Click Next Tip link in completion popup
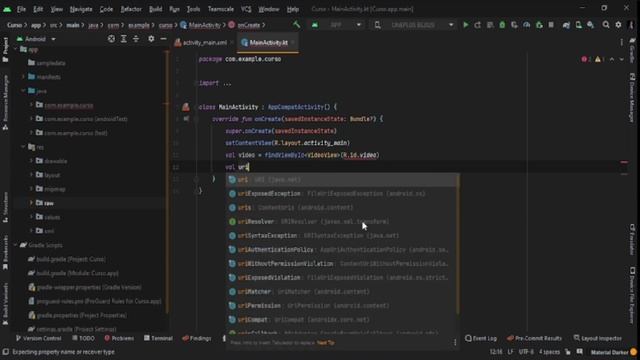Viewport: 640px width, 360px height. [x=325, y=343]
